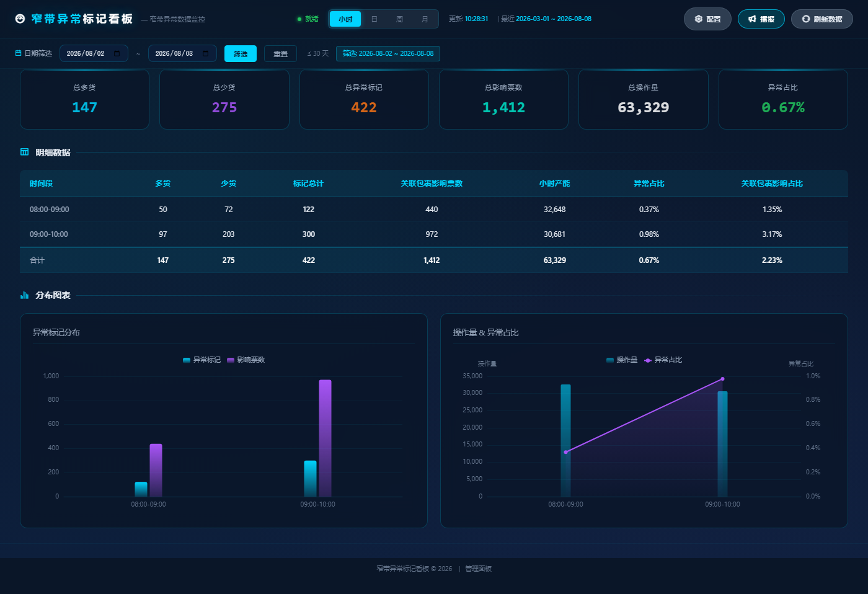
Task: Toggle 异常标记 legend series
Action: tap(202, 360)
